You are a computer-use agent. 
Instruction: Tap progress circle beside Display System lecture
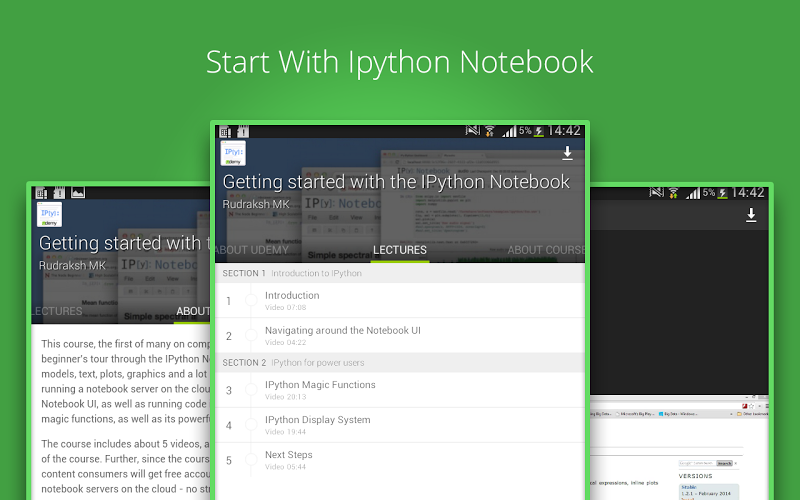coord(251,425)
